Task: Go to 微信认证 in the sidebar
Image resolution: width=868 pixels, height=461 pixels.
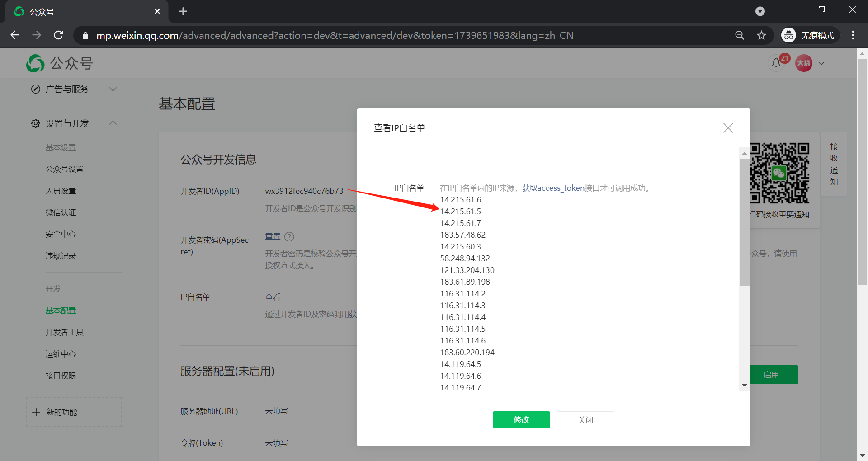Action: coord(61,212)
